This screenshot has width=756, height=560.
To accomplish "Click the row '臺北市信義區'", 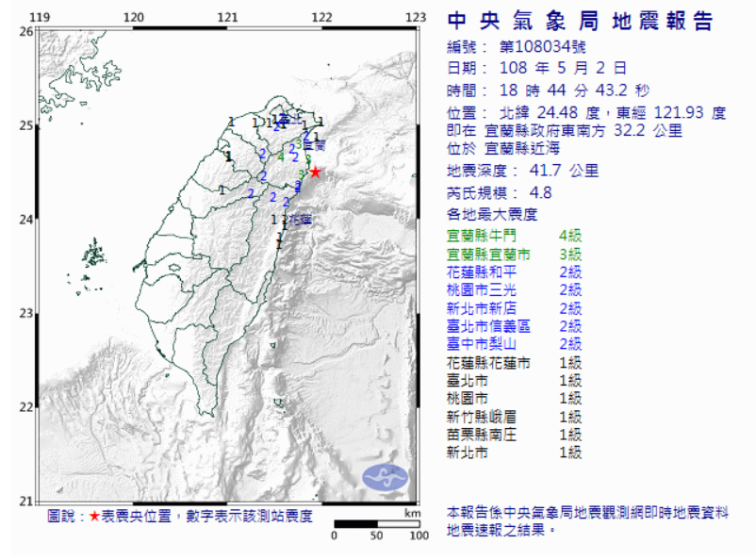I will pos(515,326).
